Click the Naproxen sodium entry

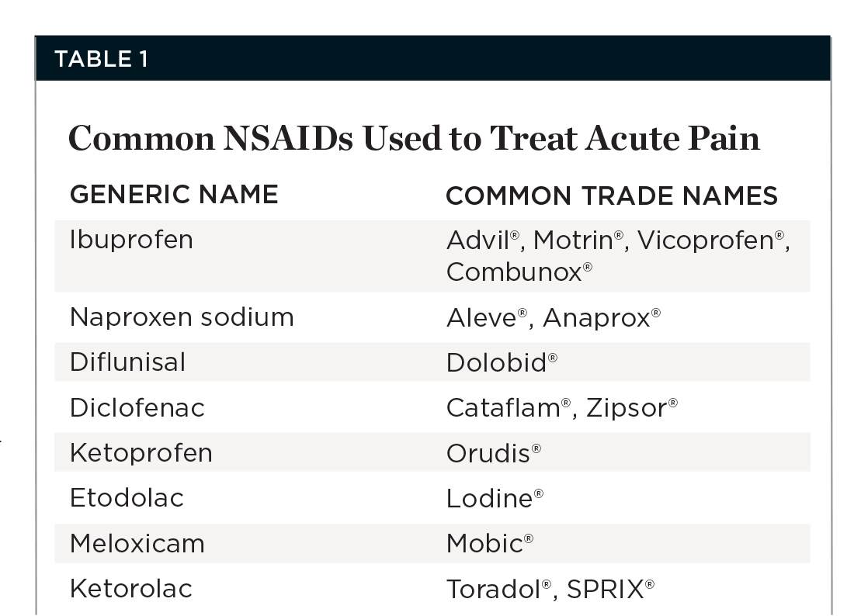click(182, 317)
